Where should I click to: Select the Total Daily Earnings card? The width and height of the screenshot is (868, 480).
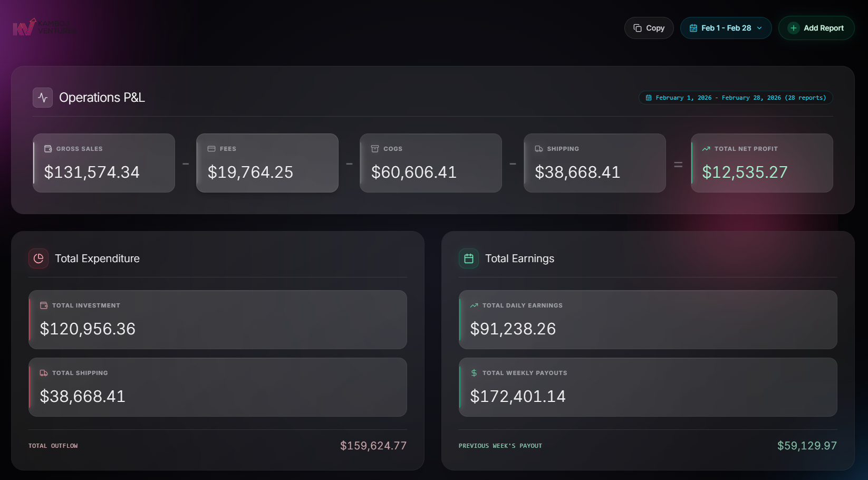pos(648,320)
